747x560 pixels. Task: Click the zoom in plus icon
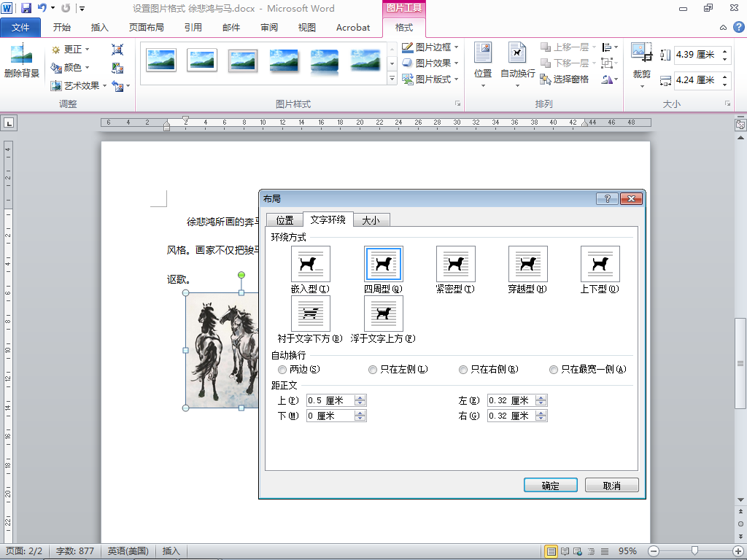[x=738, y=551]
